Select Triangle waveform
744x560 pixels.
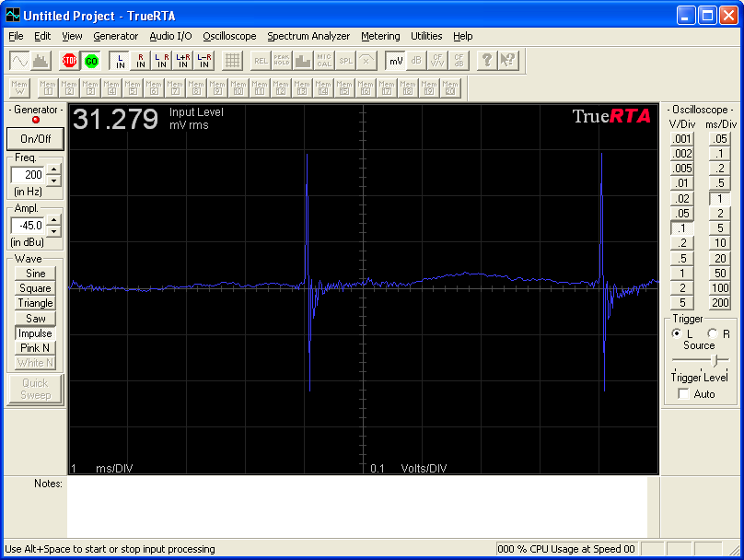point(35,303)
